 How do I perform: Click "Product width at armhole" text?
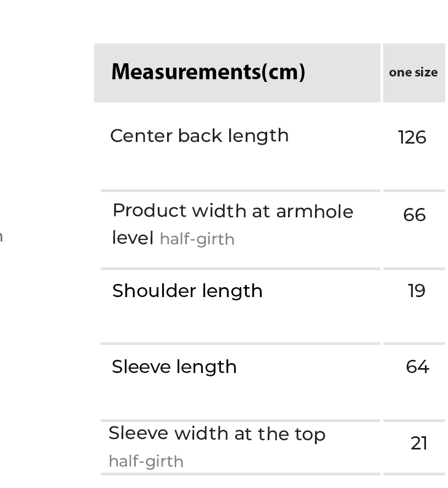[x=233, y=211]
